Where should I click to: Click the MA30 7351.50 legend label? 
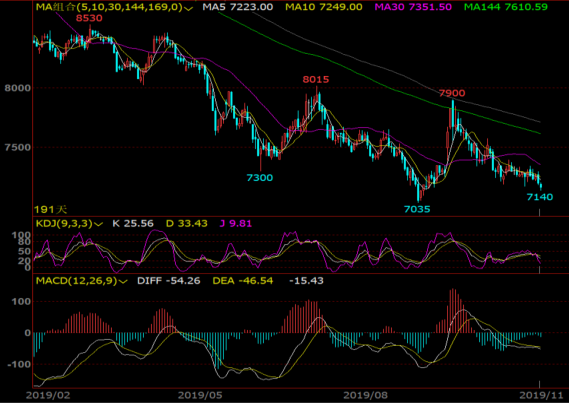pyautogui.click(x=413, y=7)
